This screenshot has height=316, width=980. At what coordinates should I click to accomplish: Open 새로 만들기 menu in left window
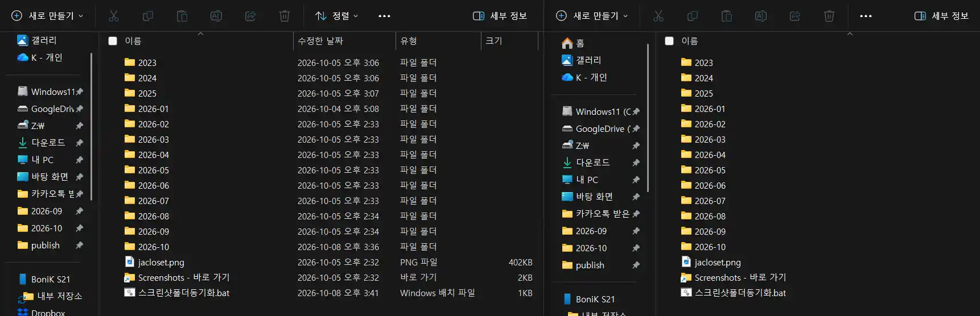tap(48, 16)
